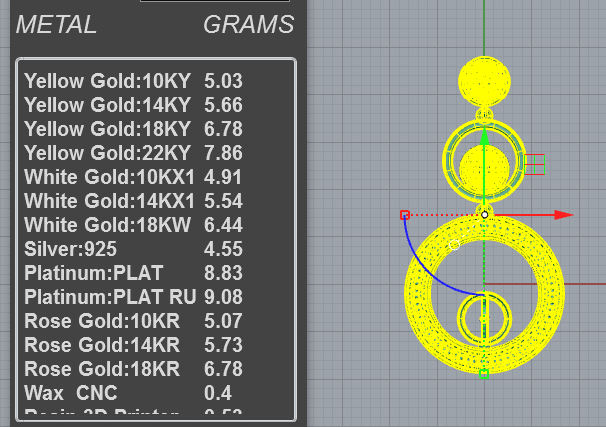The width and height of the screenshot is (606, 427).
Task: Select the Yellow Gold:22KY row
Action: click(x=133, y=153)
